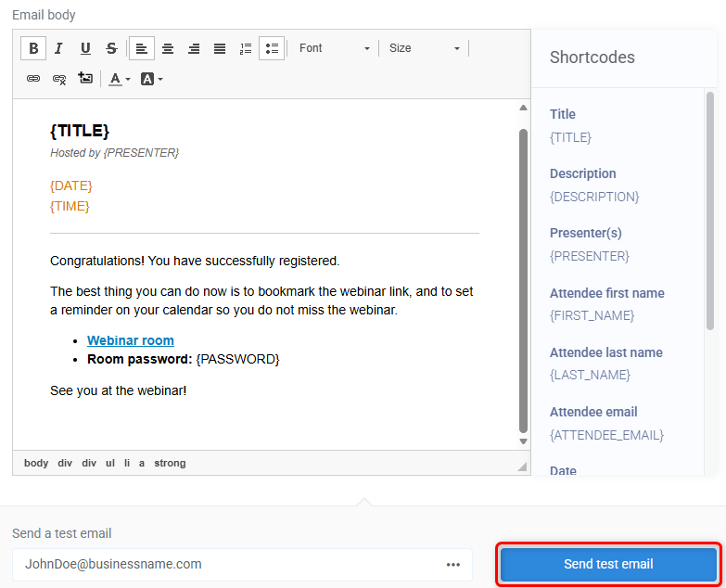Toggle Strikethrough formatting button

click(111, 48)
